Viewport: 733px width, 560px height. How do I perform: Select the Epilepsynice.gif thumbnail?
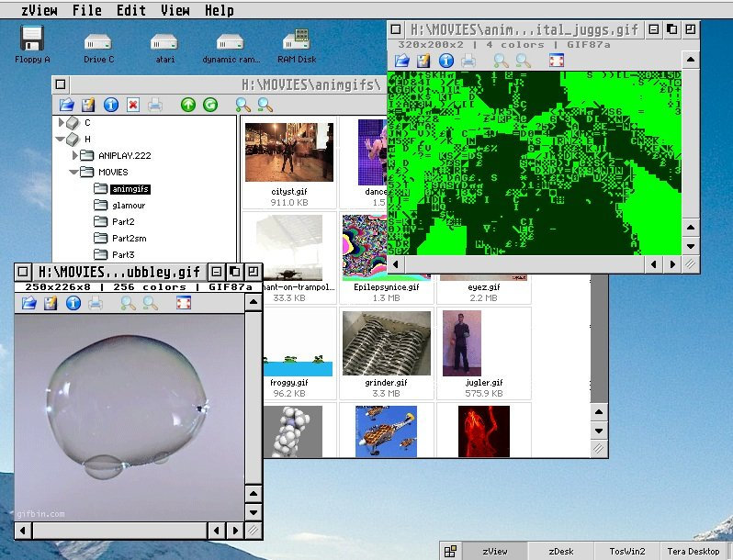point(365,247)
